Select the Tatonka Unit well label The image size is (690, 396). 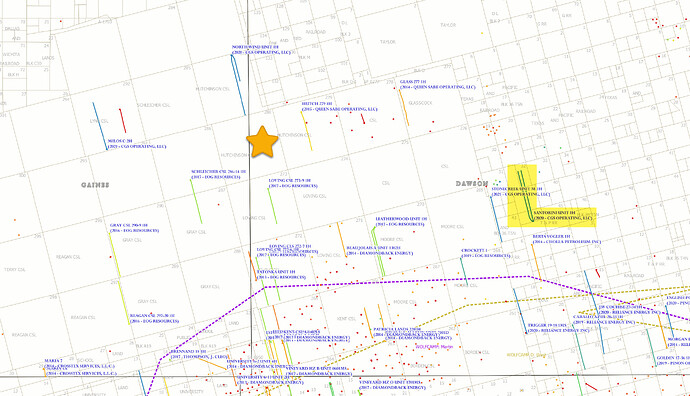281,275
